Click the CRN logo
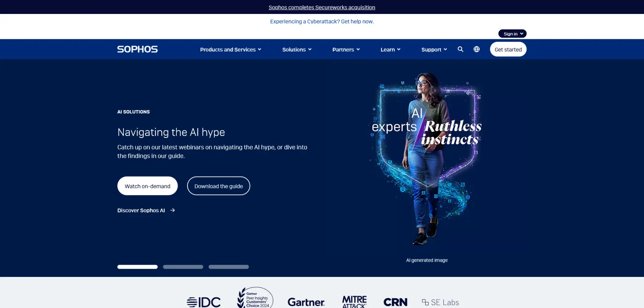Screen dimensions: 644x308 click(x=395, y=302)
